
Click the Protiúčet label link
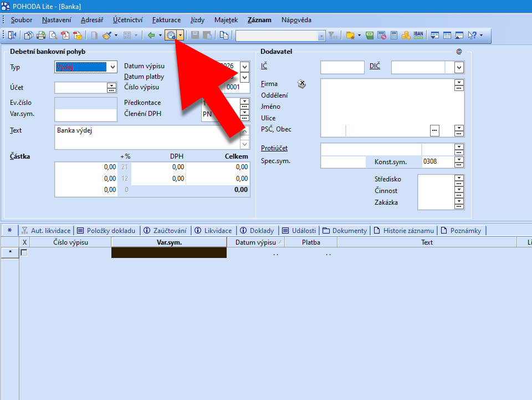274,148
